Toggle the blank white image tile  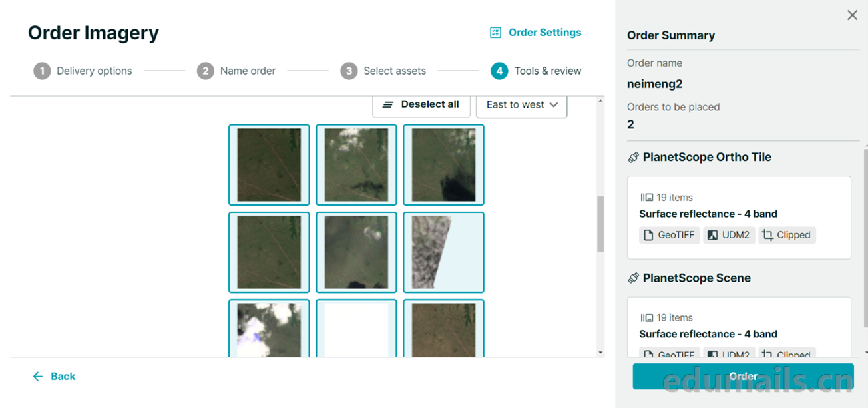(356, 328)
